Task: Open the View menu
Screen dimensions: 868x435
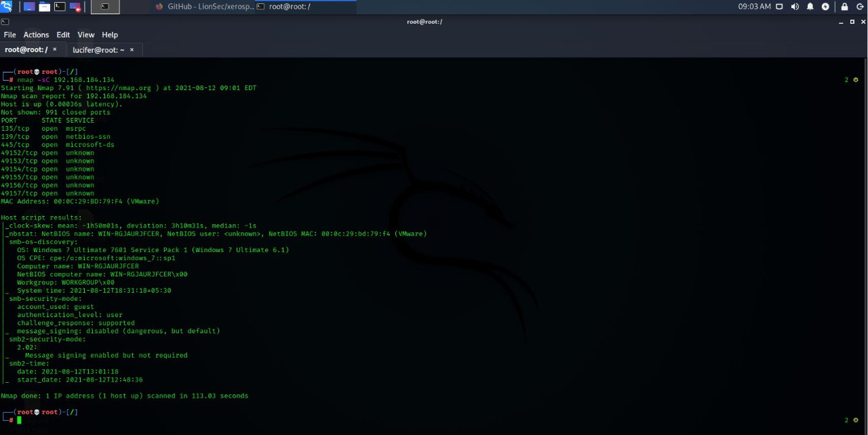Action: [86, 35]
